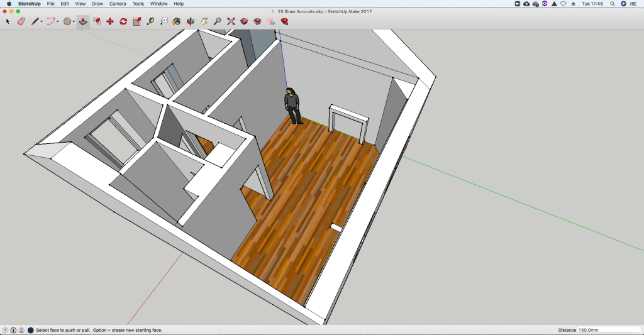Open the Arc tool dropdown arrow
644x335 pixels.
58,21
